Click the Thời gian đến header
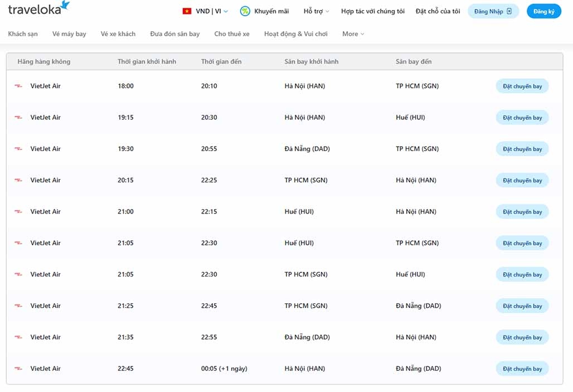Viewport: 573px width, 392px height. (221, 61)
